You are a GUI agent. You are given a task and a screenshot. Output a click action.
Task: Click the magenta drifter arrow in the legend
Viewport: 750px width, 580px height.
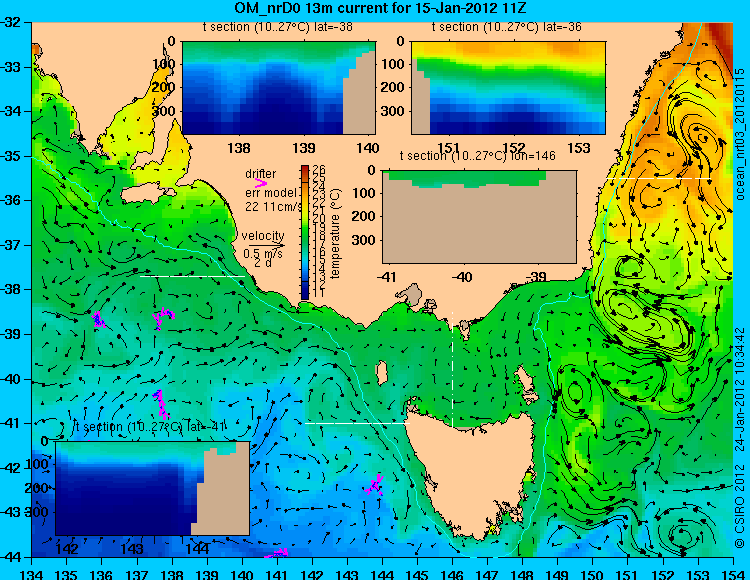click(261, 183)
